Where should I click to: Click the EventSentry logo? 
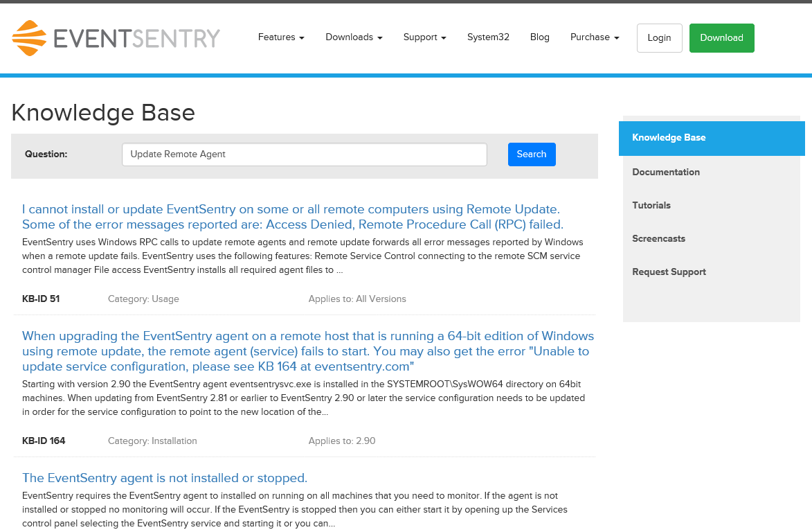(x=116, y=38)
